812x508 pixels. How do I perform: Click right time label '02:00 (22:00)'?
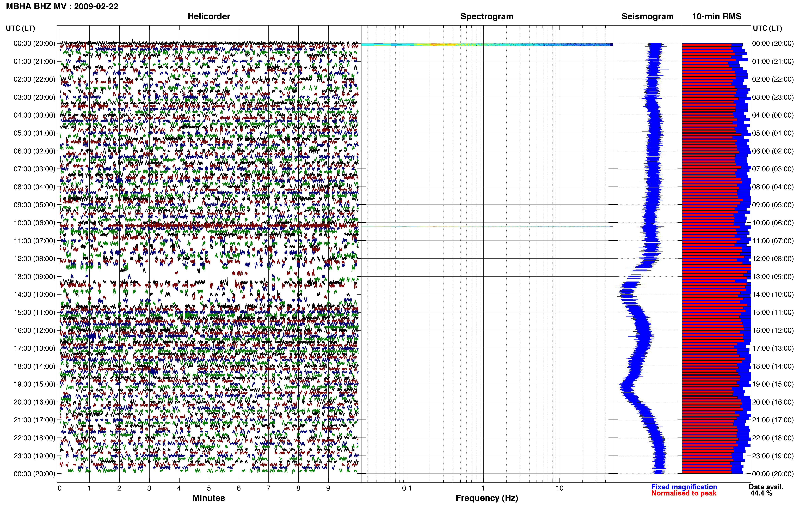coord(773,79)
